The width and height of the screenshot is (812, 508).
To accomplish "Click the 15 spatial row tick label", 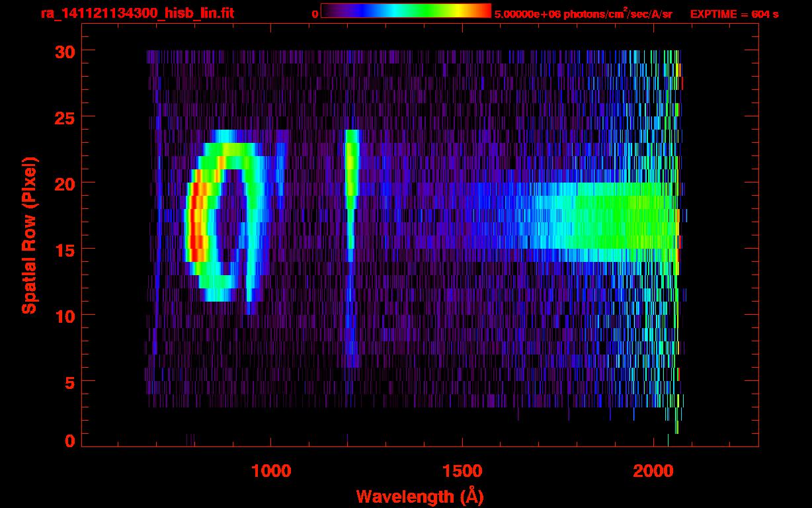I will [64, 249].
